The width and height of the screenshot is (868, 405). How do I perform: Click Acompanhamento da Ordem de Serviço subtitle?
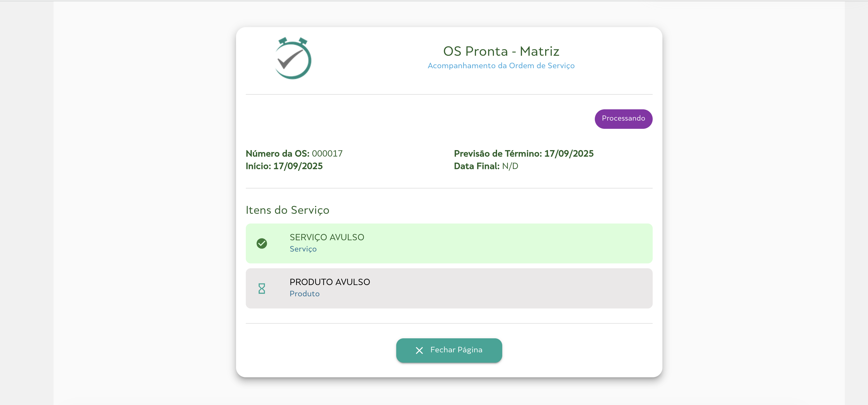(x=501, y=66)
